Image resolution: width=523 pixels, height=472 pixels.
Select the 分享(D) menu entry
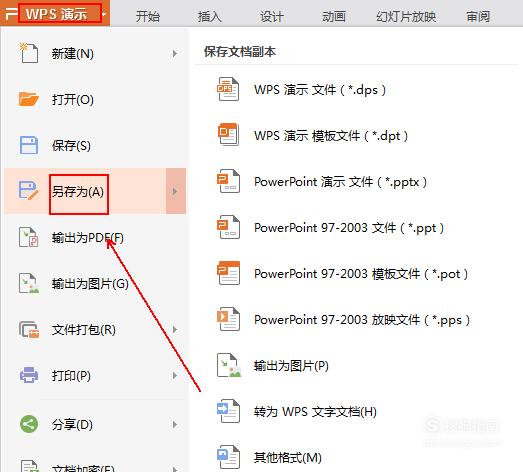click(72, 424)
